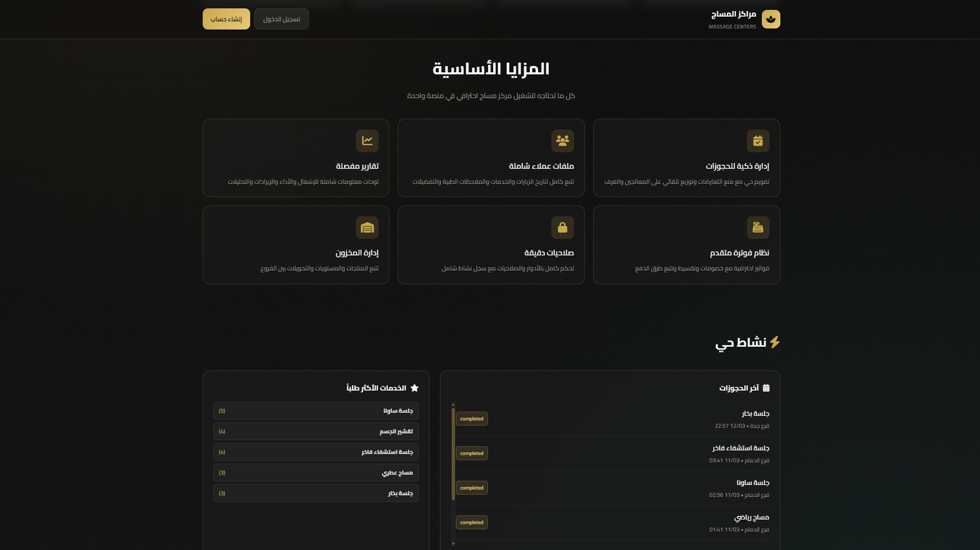Screen dimensions: 980x550
Task: Click the detailed reports chart icon
Action: [367, 141]
